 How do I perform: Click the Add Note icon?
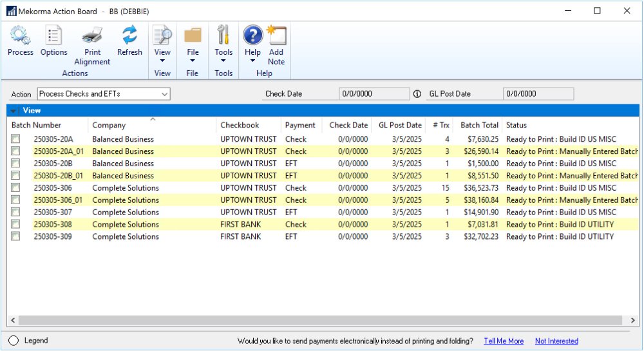tap(276, 36)
